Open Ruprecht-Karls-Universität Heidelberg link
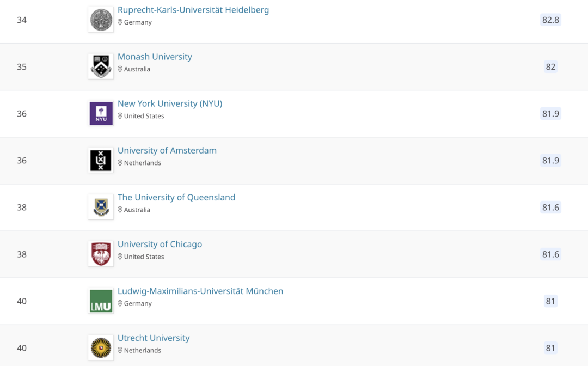 [193, 10]
